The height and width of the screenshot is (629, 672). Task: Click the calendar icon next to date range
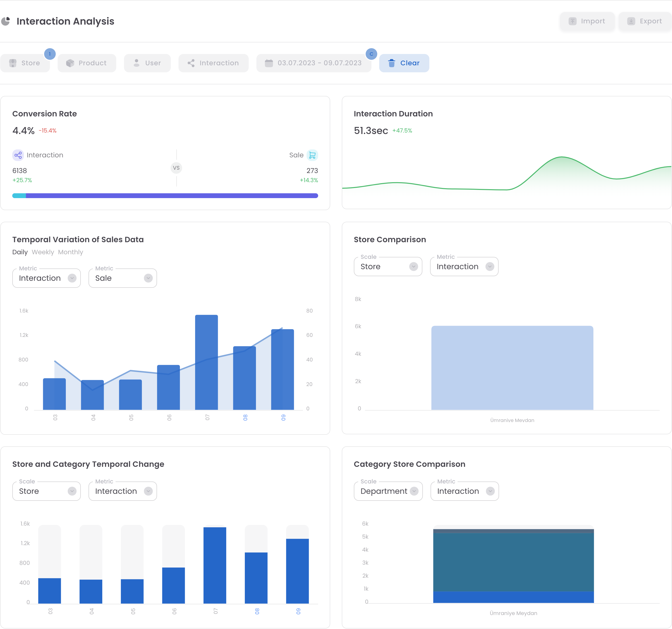click(x=269, y=63)
